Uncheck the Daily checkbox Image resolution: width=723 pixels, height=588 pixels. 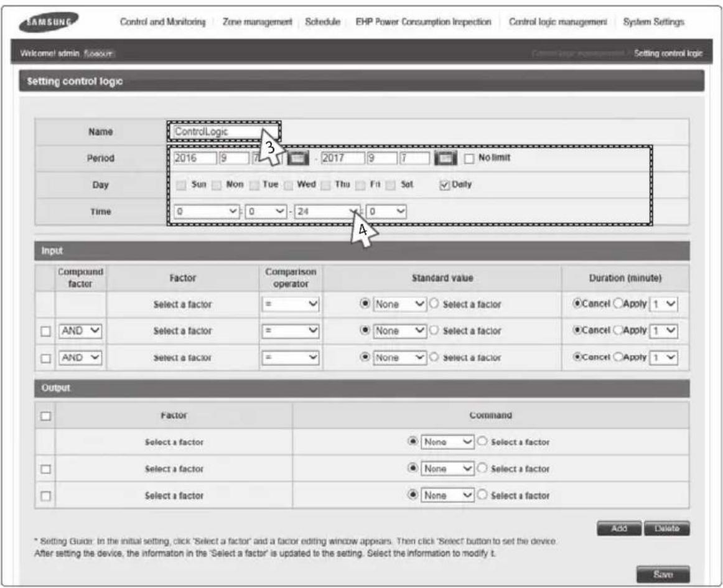(x=444, y=185)
